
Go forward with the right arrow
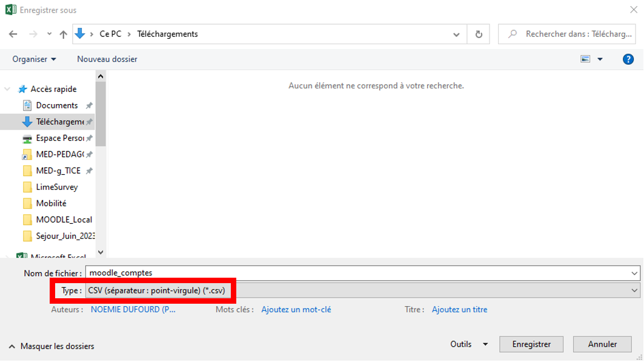(33, 34)
